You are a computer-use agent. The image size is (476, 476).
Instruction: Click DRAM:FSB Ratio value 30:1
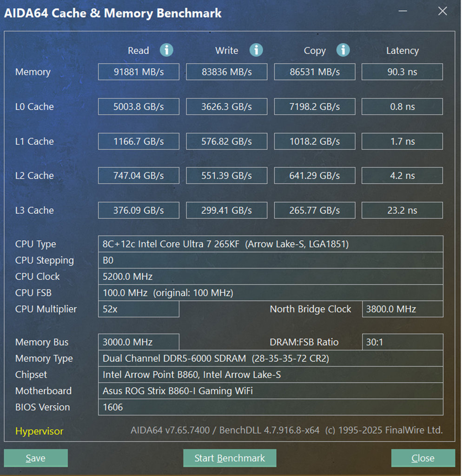pos(403,342)
